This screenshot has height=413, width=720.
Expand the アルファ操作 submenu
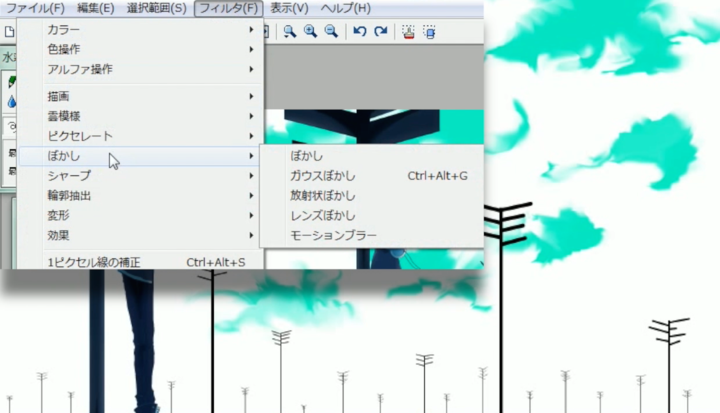tap(140, 69)
